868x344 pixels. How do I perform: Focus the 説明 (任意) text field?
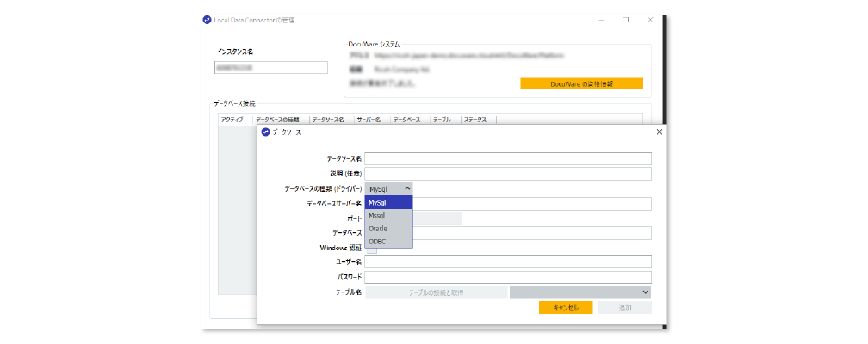pos(508,174)
